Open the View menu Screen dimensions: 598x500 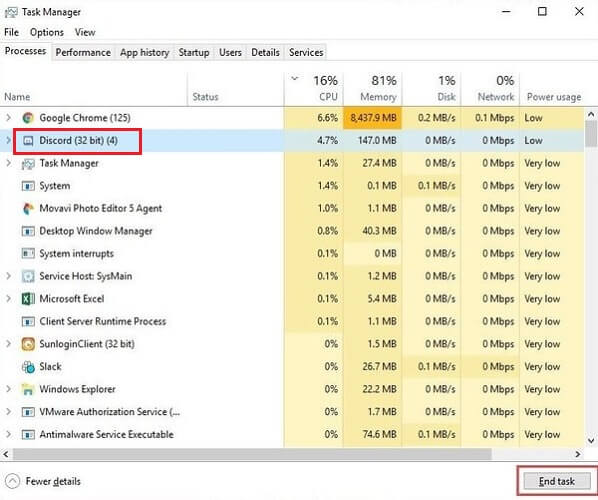click(85, 32)
